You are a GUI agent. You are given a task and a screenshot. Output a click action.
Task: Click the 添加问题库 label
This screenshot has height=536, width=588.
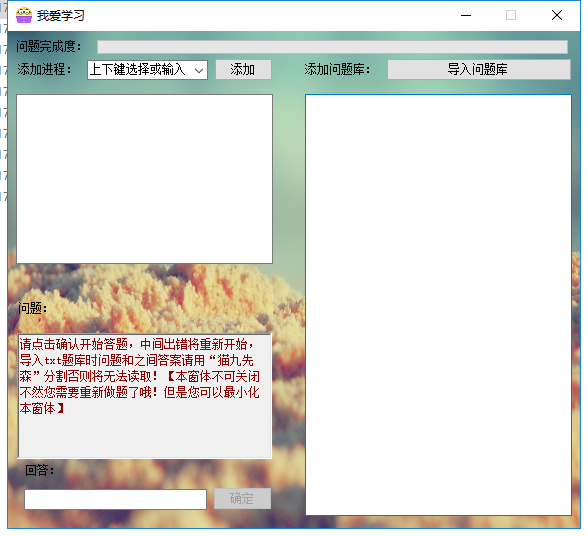[337, 69]
